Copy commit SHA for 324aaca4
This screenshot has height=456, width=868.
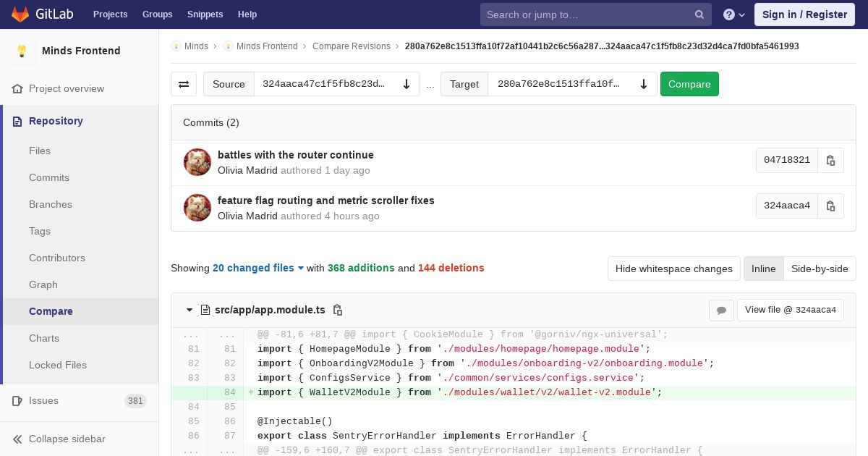(x=830, y=206)
